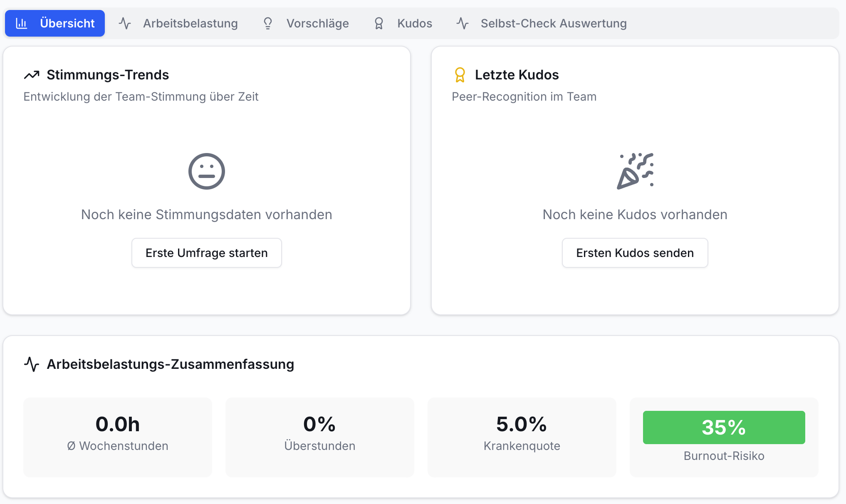The image size is (846, 504).
Task: Switch to the Arbeitsbelastung tab
Action: click(x=178, y=23)
